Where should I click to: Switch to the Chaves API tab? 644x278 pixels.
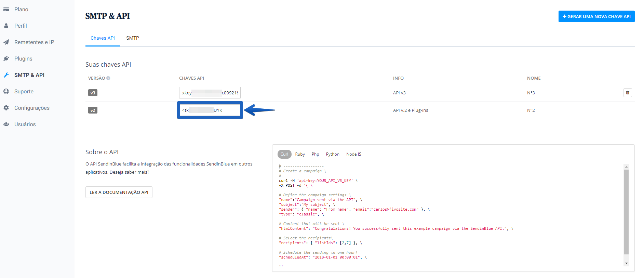coord(103,38)
